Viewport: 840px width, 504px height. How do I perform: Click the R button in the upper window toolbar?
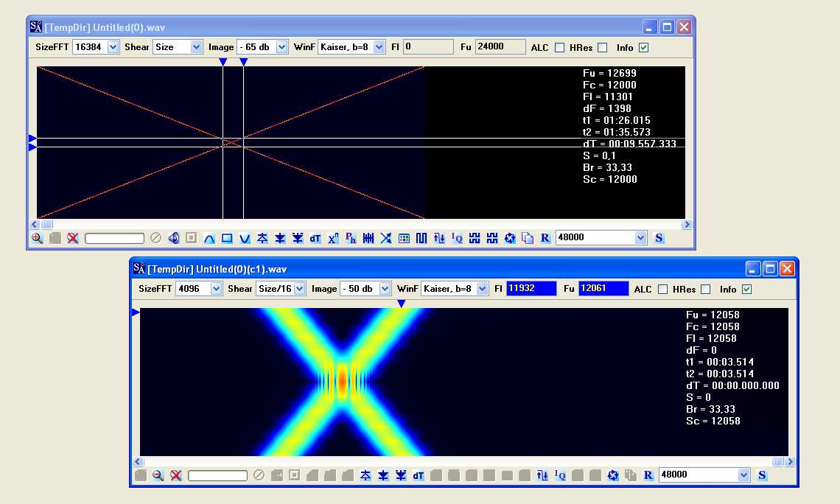545,238
